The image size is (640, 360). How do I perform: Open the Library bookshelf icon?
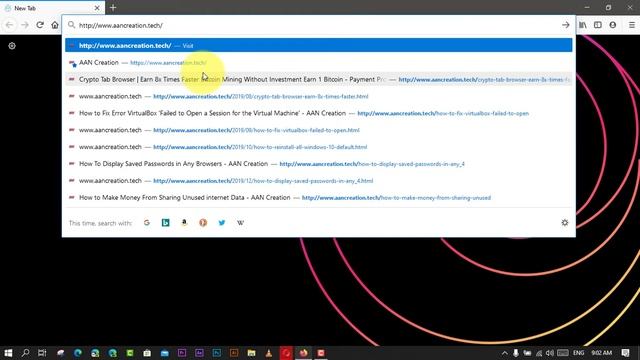[x=583, y=25]
